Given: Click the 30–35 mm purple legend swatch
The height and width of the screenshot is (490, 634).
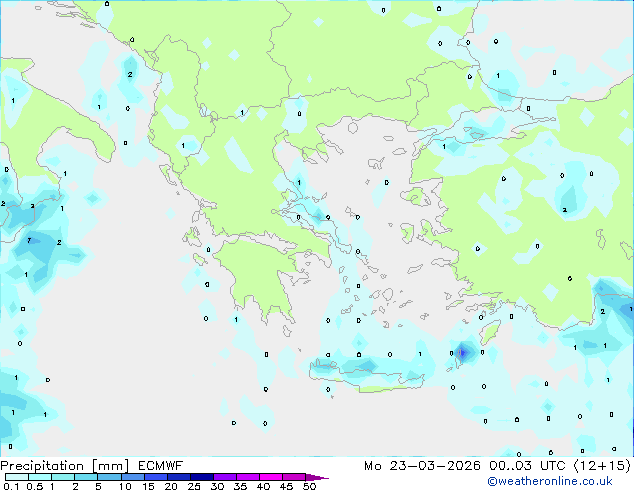Looking at the screenshot, I should [225, 477].
